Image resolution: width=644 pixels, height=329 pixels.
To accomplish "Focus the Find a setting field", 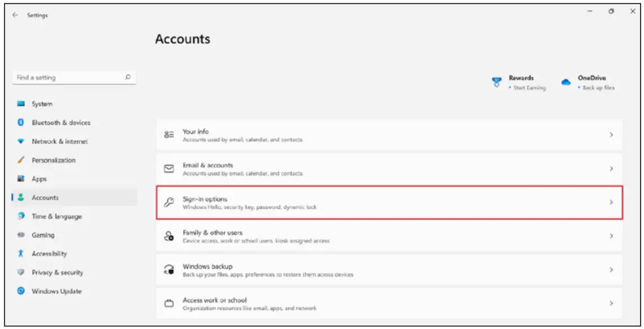I will point(67,78).
